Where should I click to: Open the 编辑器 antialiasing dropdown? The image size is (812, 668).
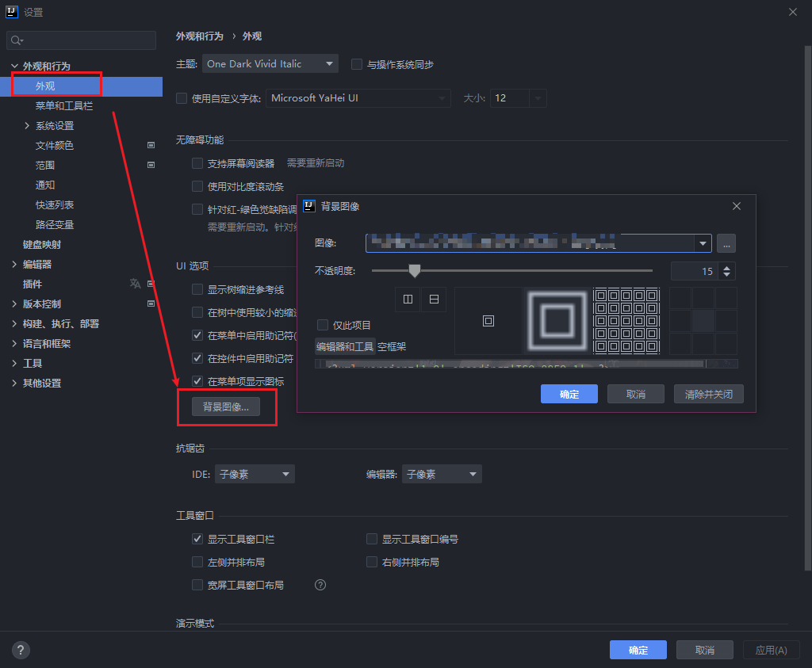pos(442,474)
